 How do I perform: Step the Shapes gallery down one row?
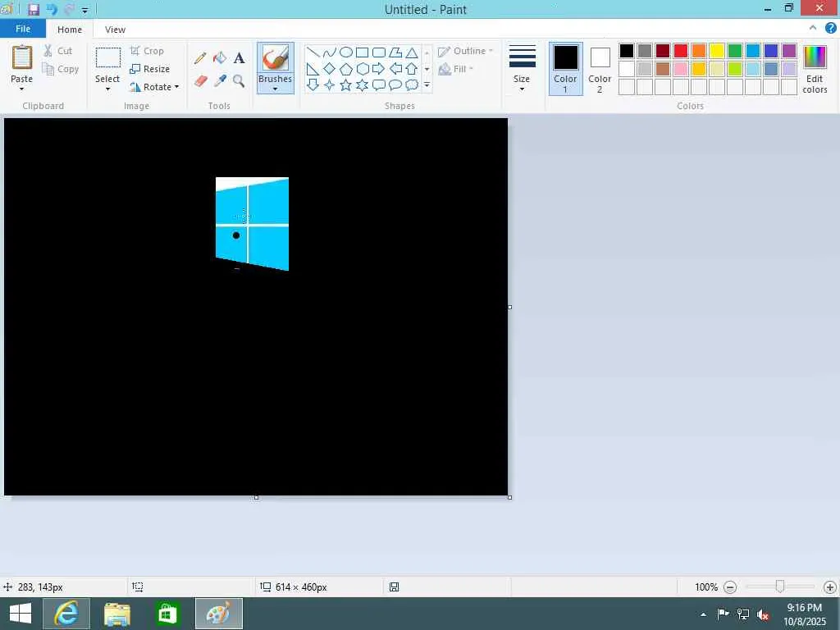(427, 69)
